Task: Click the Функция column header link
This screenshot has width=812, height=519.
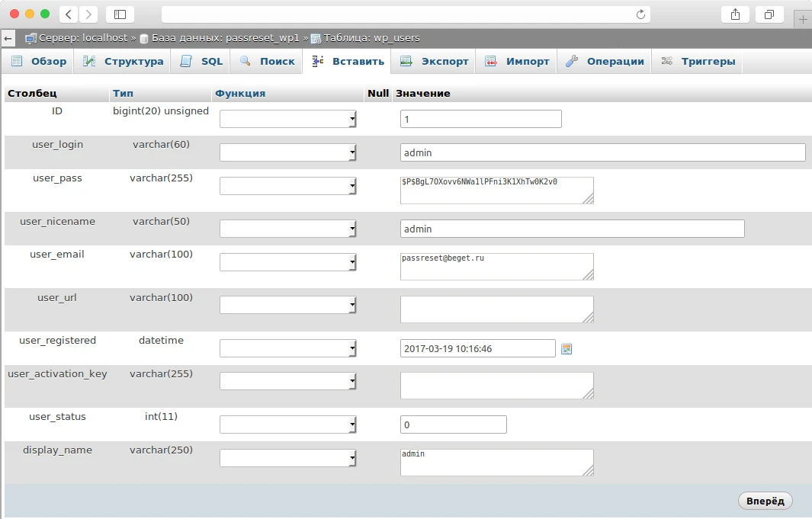Action: (x=240, y=94)
